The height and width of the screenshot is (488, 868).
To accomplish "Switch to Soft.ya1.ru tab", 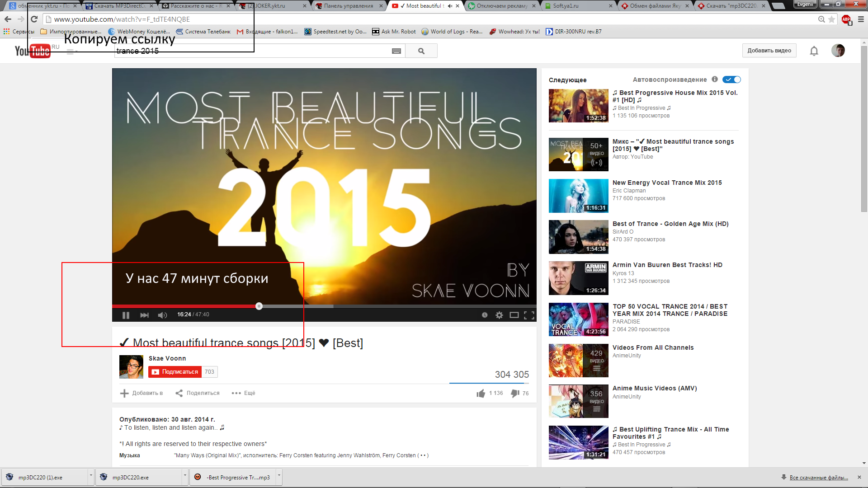I will [579, 6].
